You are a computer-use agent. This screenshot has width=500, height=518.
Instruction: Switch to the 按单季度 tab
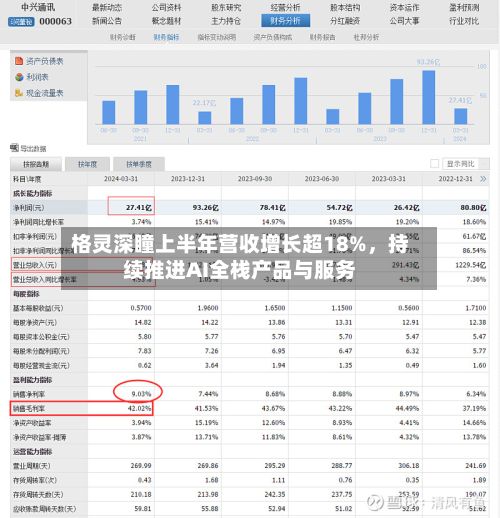[139, 164]
